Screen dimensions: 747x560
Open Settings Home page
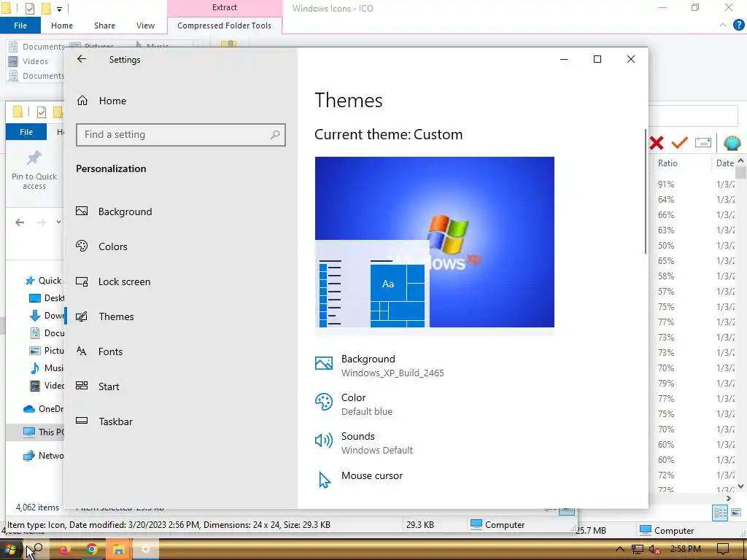click(x=101, y=101)
